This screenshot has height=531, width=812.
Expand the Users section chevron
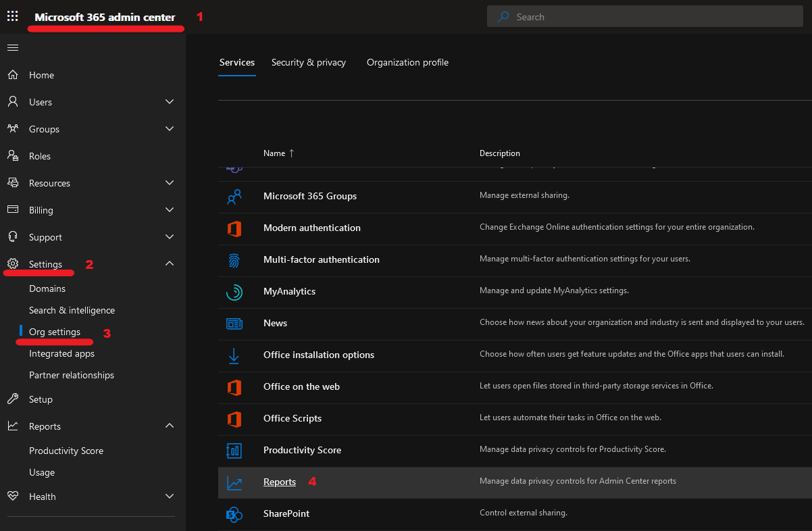pos(170,102)
